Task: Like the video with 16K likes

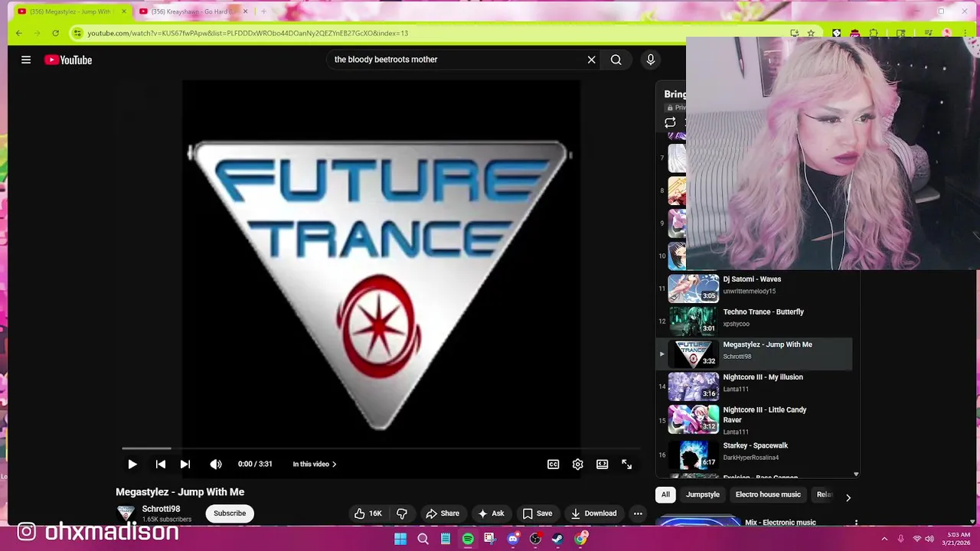Action: pyautogui.click(x=368, y=514)
